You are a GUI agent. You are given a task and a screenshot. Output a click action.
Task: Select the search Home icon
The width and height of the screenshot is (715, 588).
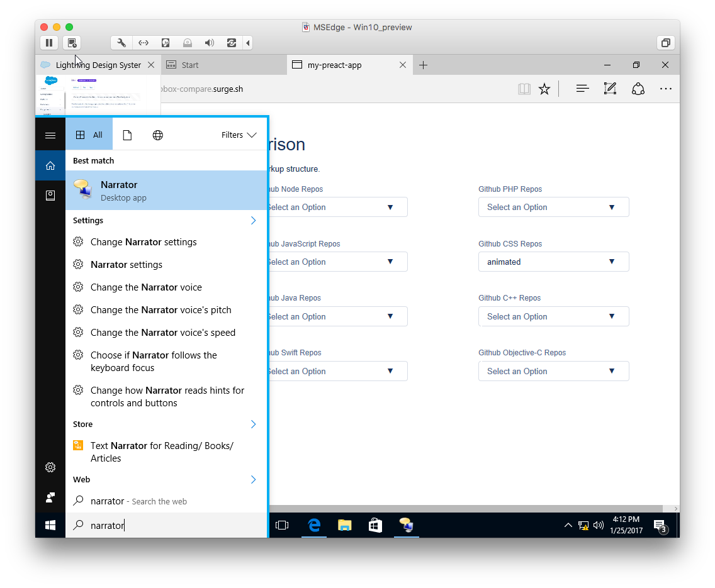coord(50,166)
